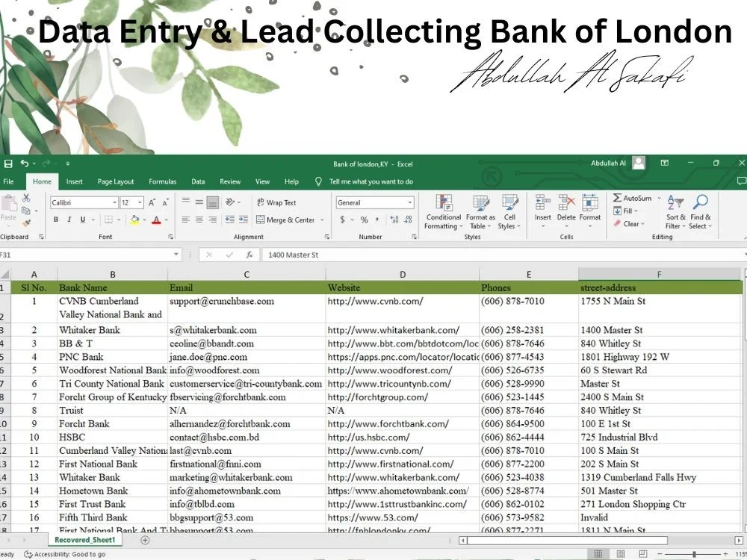
Task: Switch to the Review tab
Action: tap(230, 181)
